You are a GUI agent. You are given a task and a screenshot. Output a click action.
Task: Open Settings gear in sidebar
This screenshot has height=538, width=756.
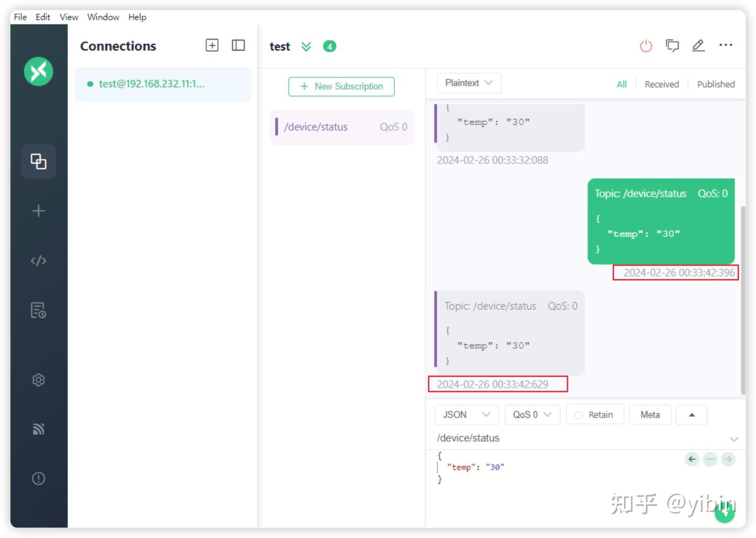[x=38, y=379]
